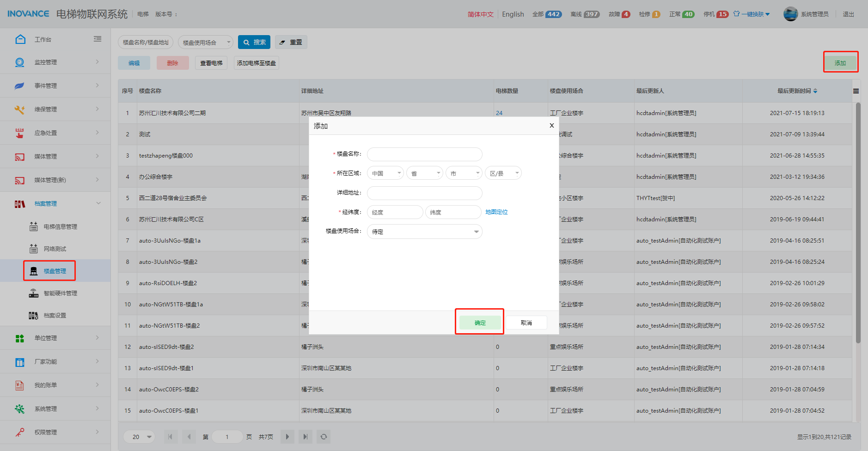Click the 维保管理 wrench icon
This screenshot has width=868, height=451.
(x=19, y=109)
